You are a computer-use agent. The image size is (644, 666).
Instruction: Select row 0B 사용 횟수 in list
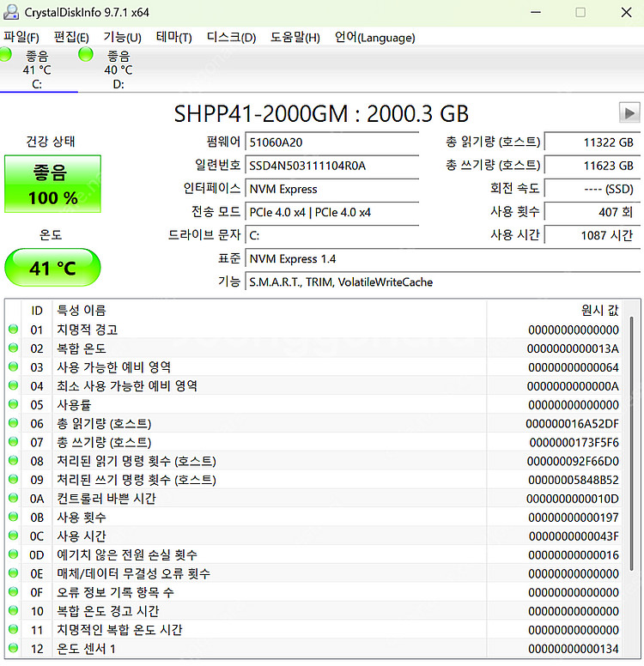(x=313, y=518)
